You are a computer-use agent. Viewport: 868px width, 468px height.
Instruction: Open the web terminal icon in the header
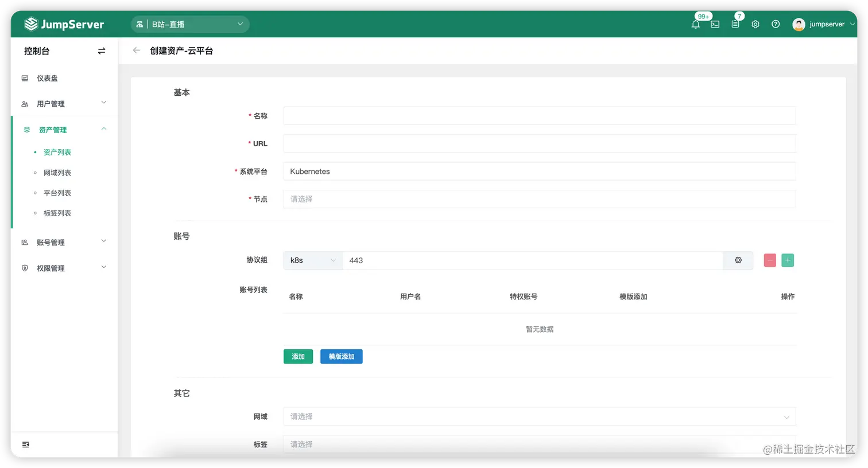pyautogui.click(x=715, y=25)
